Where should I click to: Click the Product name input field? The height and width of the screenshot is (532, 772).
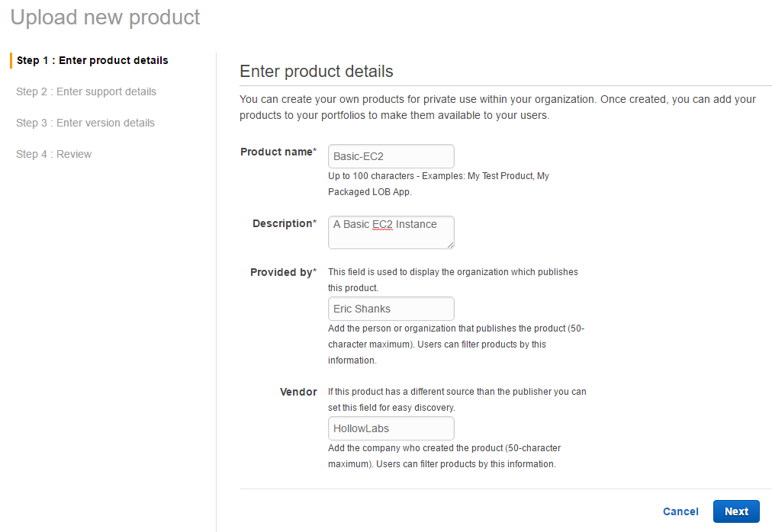[391, 156]
